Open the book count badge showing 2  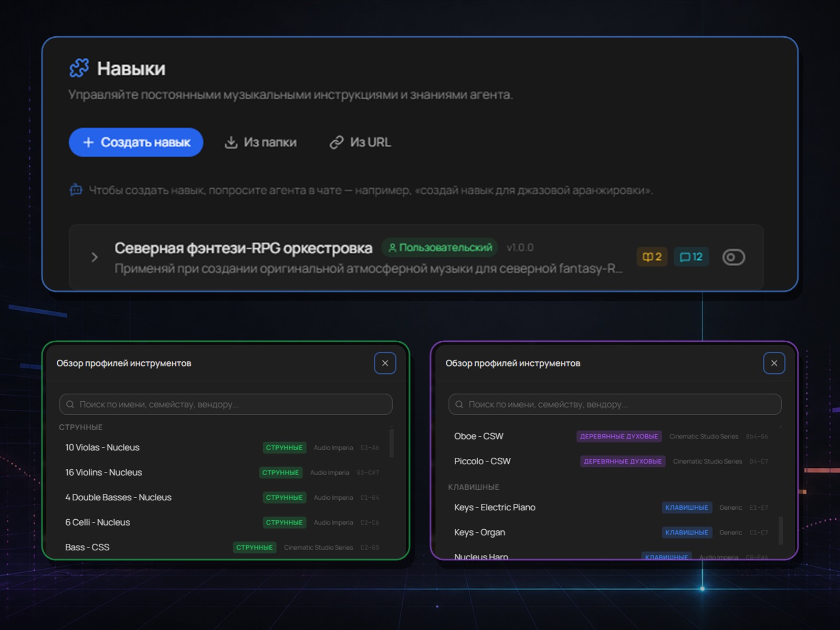pyautogui.click(x=652, y=257)
